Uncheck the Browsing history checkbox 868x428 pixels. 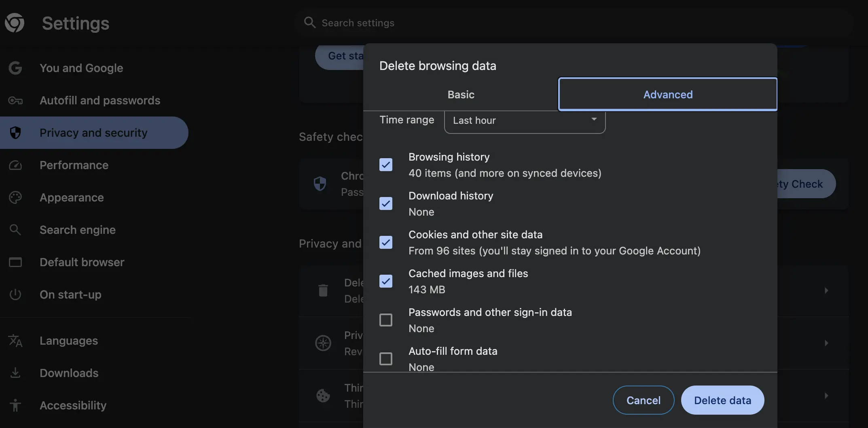pos(386,165)
